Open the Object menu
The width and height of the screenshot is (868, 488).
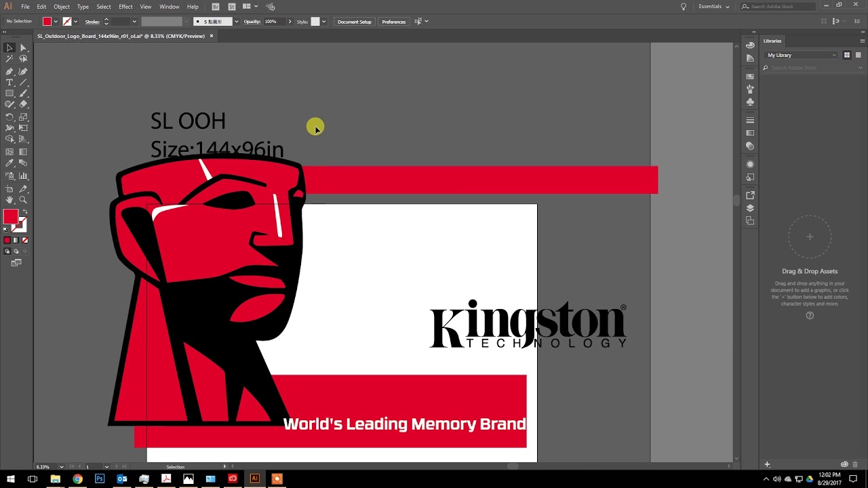pos(62,7)
